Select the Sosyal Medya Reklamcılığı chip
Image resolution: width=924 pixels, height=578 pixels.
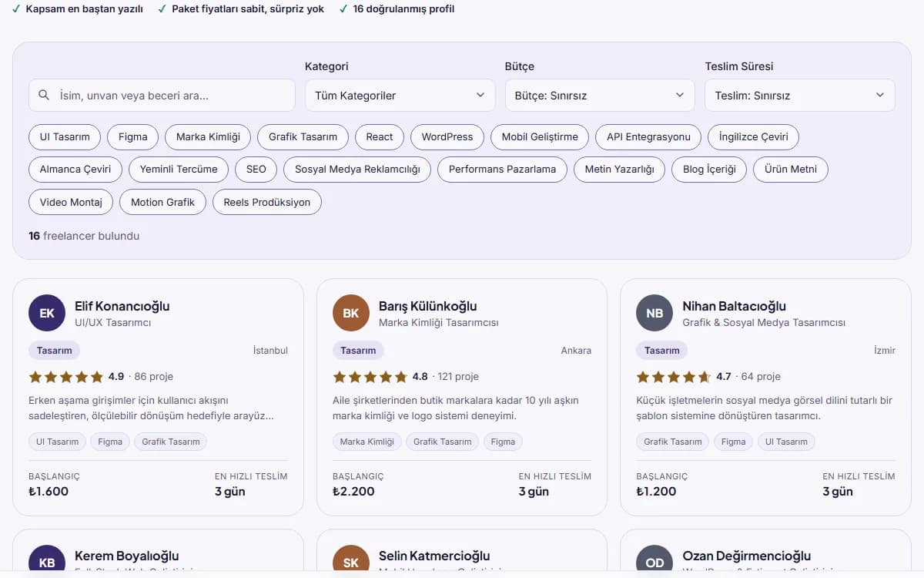point(357,170)
